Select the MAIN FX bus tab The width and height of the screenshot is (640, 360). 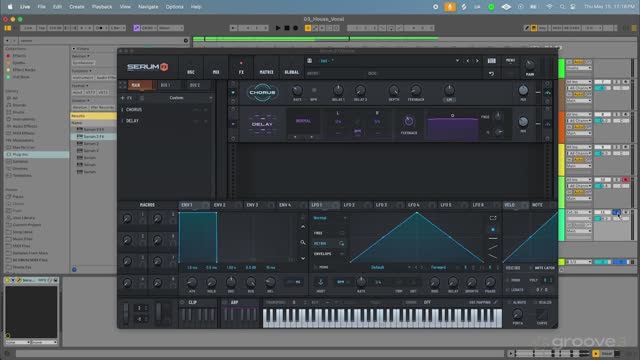pos(140,85)
